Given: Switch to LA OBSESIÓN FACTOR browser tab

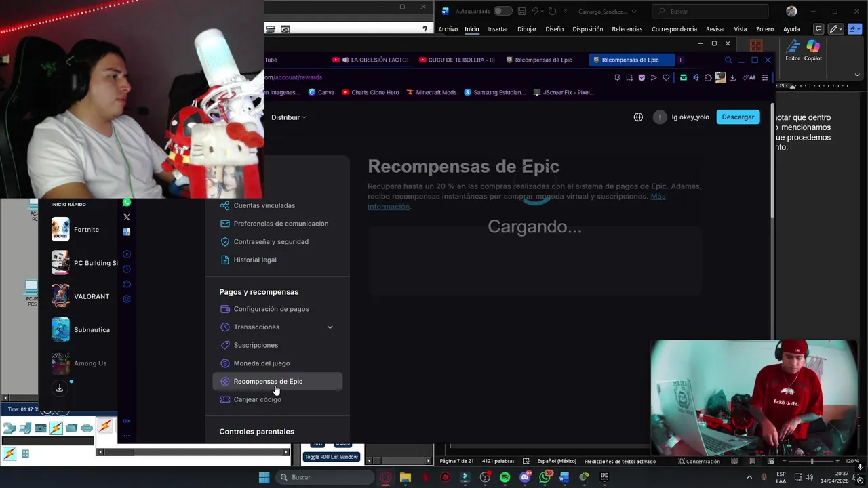Looking at the screenshot, I should click(370, 60).
